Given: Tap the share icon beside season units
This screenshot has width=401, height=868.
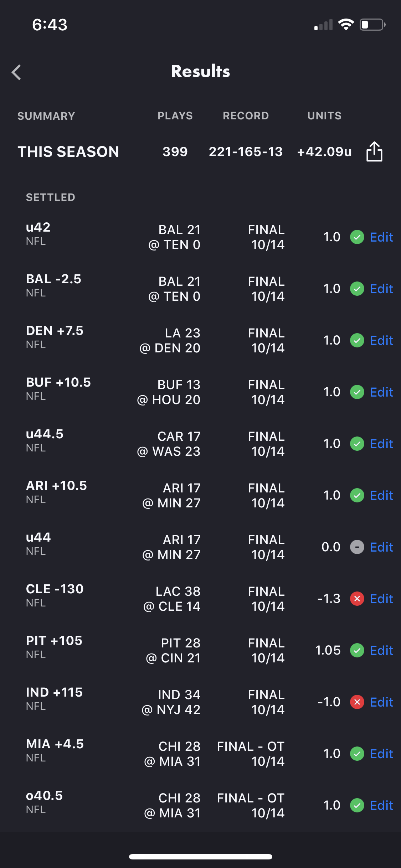Looking at the screenshot, I should click(x=374, y=151).
